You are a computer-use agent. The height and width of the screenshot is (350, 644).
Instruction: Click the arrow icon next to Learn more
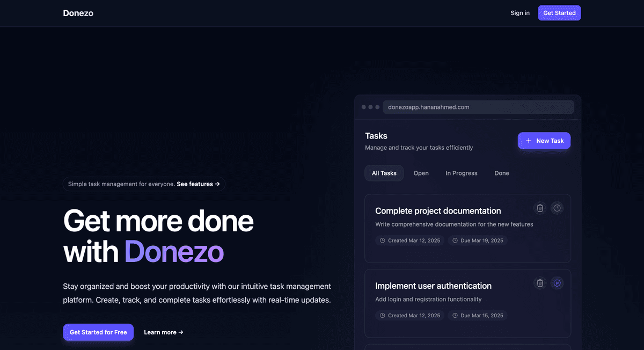point(180,332)
